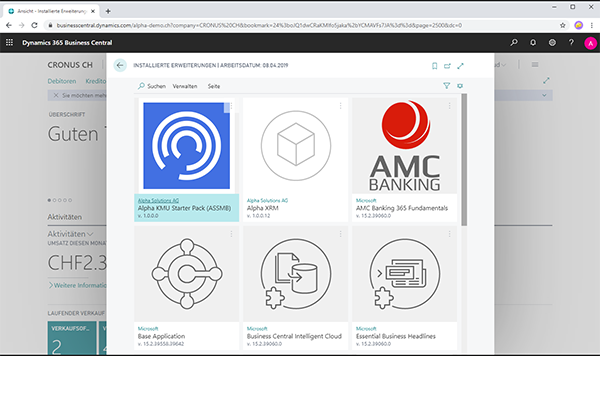Click the extensions list vertical scrollbar

pos(463,160)
